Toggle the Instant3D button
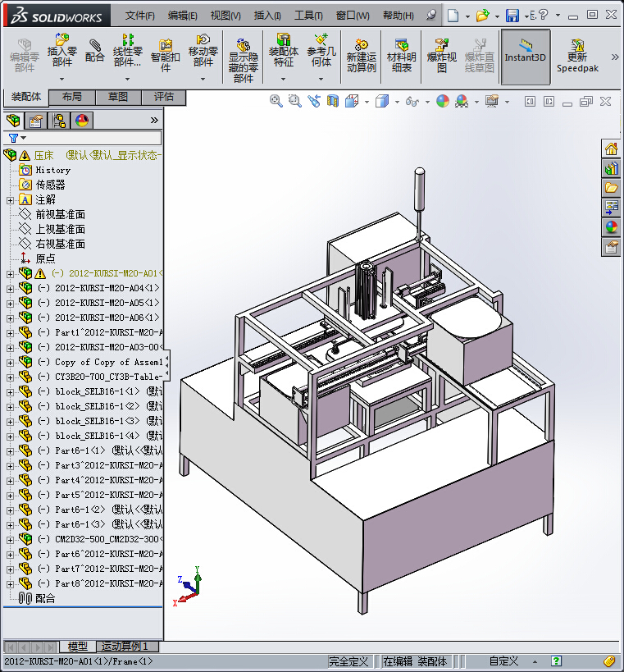The image size is (624, 672). point(526,56)
